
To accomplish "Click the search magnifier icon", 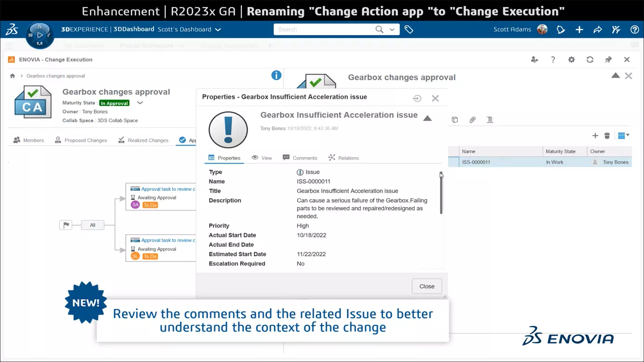I will 380,29.
